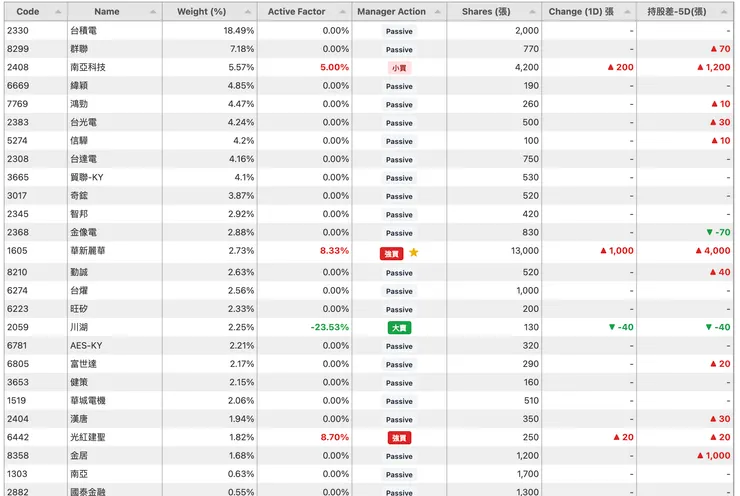This screenshot has width=740, height=496.
Task: Click the ▼-70 five-day change for 金像電
Action: 717,233
